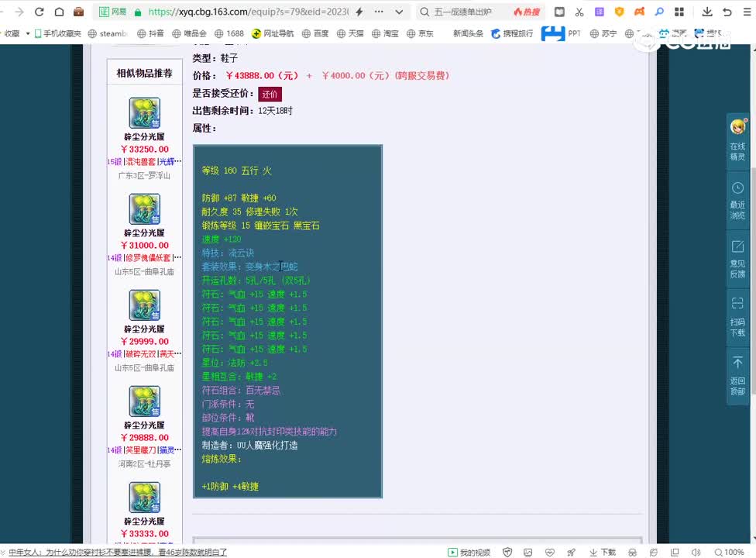756x558 pixels.
Task: Expand the address bar history dropdown
Action: 399,12
